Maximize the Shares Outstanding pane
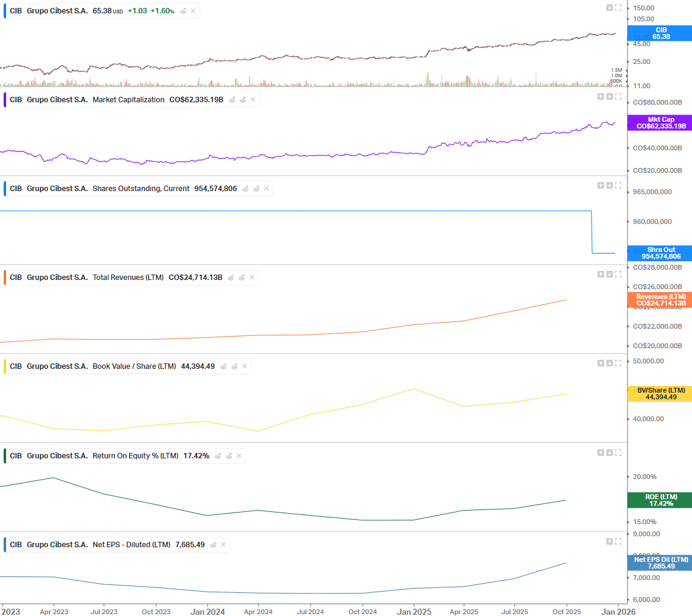 tap(618, 185)
